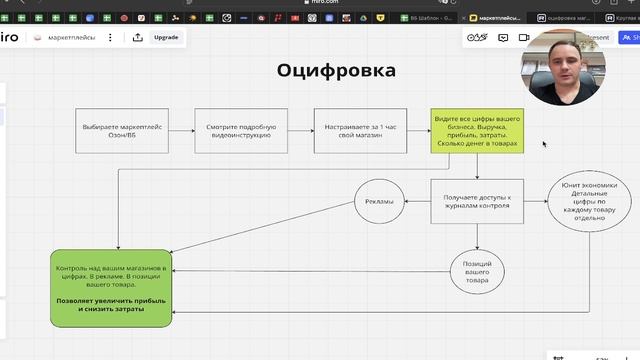This screenshot has height=360, width=640.
Task: Click the video camera call icon
Action: 524,38
